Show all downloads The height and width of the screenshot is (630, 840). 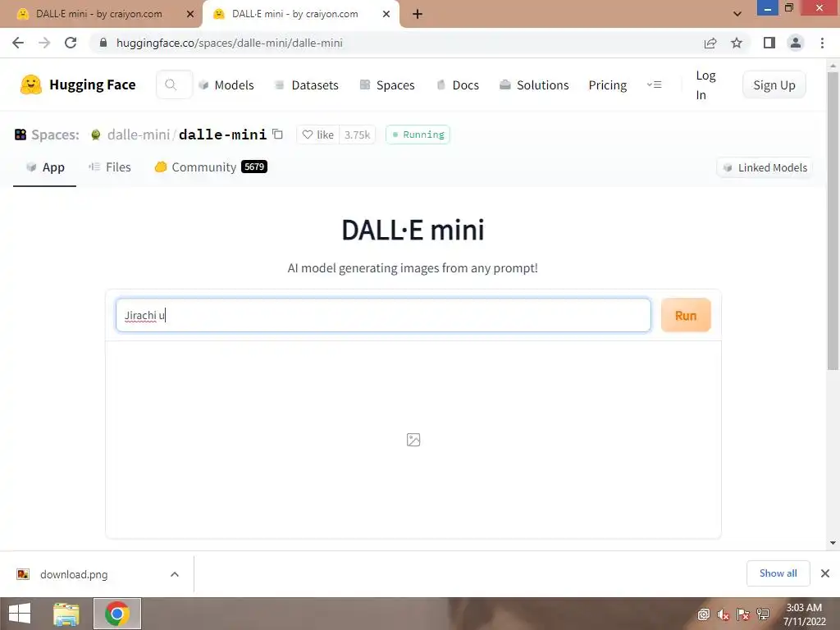point(778,573)
